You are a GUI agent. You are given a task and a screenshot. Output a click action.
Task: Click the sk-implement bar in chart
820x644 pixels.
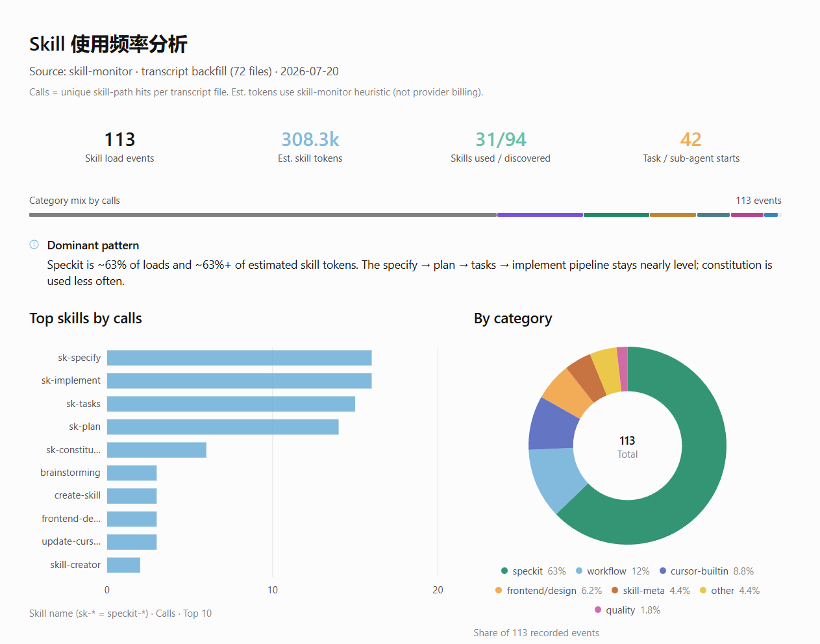[239, 380]
